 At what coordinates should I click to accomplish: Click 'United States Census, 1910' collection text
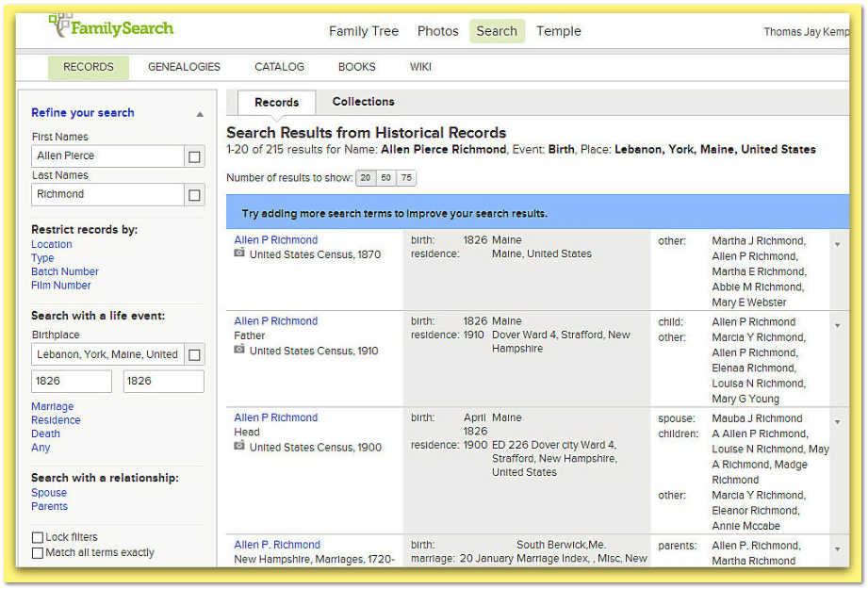pyautogui.click(x=314, y=351)
